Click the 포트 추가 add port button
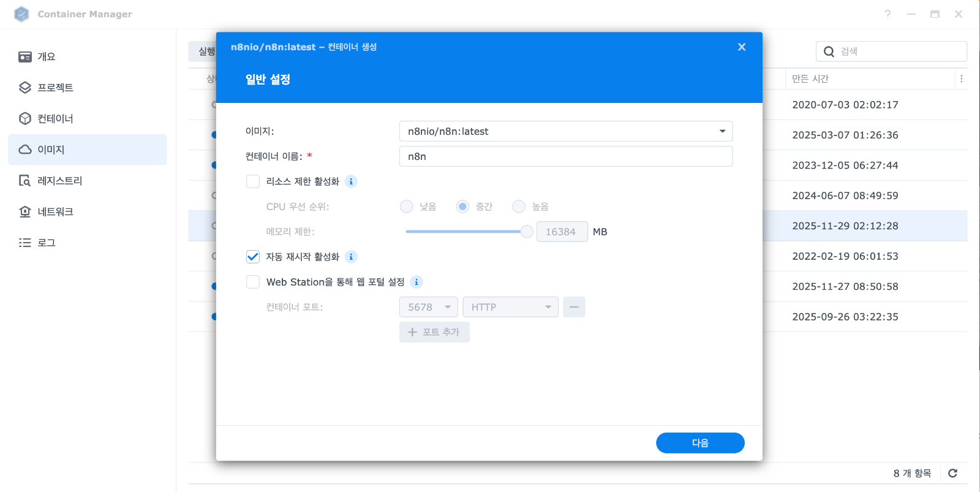This screenshot has width=980, height=492. click(434, 332)
